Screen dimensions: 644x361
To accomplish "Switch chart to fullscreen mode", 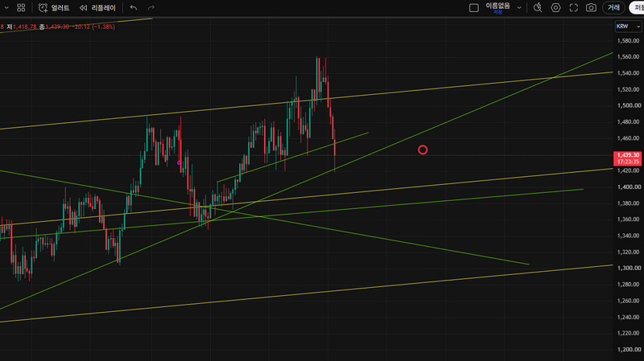I will (573, 8).
